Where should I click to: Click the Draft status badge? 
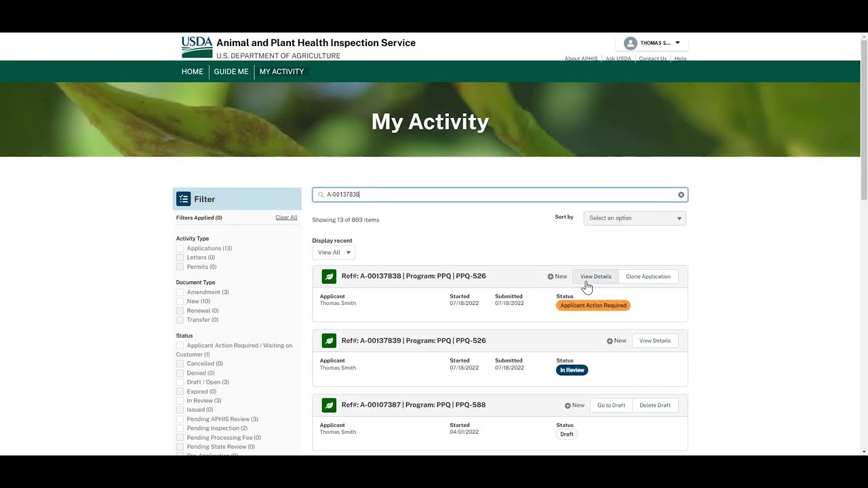pos(567,434)
